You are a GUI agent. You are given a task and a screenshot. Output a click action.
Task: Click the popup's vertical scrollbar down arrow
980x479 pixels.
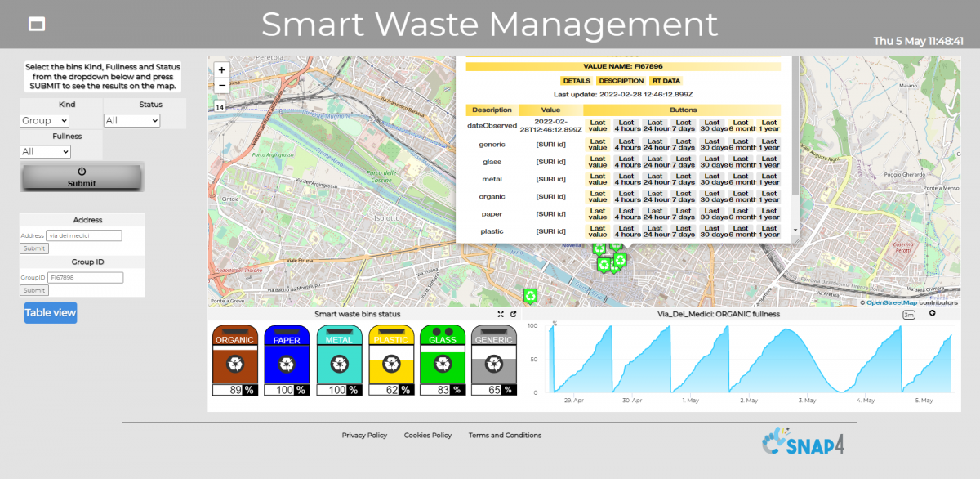click(x=796, y=231)
